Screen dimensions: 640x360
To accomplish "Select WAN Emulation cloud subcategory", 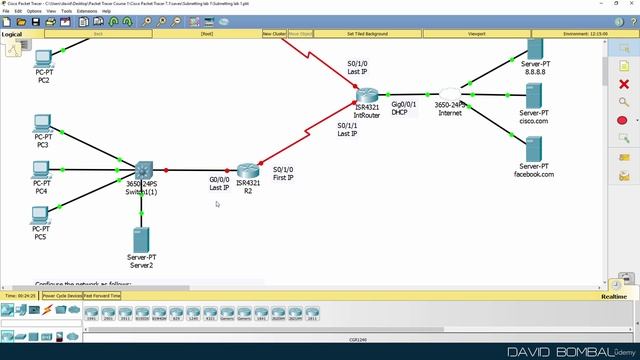I will pos(73,337).
